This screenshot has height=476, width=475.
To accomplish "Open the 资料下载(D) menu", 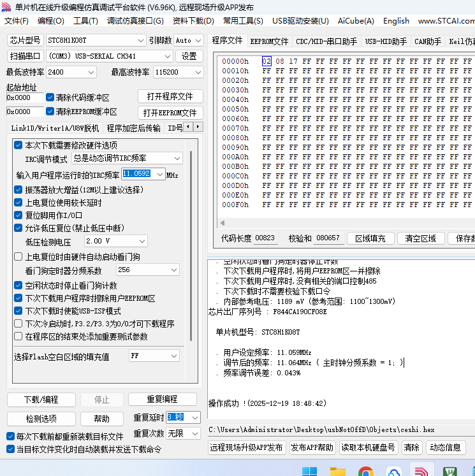I will [x=193, y=20].
